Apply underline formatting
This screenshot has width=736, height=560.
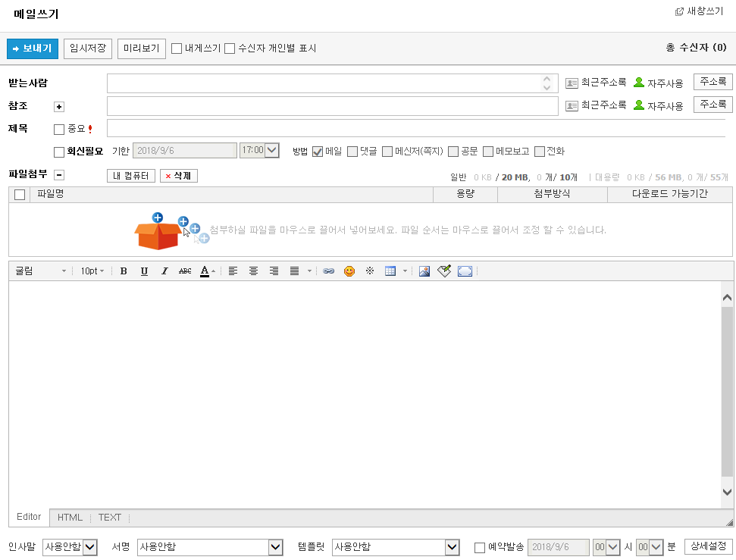[144, 271]
